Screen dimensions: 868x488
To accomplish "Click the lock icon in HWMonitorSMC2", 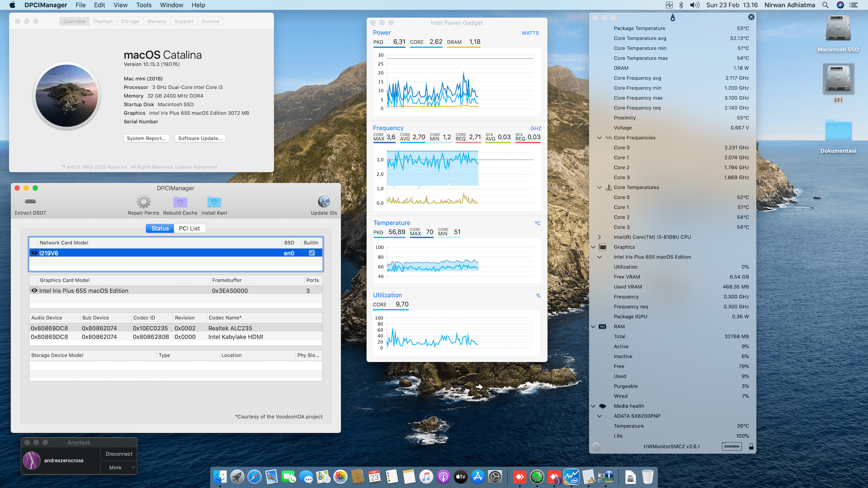I will (751, 446).
